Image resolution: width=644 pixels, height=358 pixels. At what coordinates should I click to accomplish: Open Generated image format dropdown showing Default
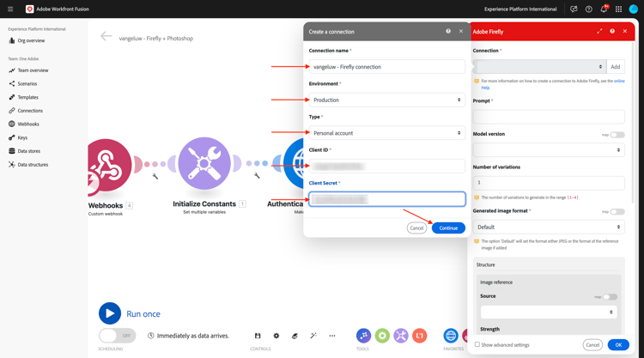click(x=549, y=227)
